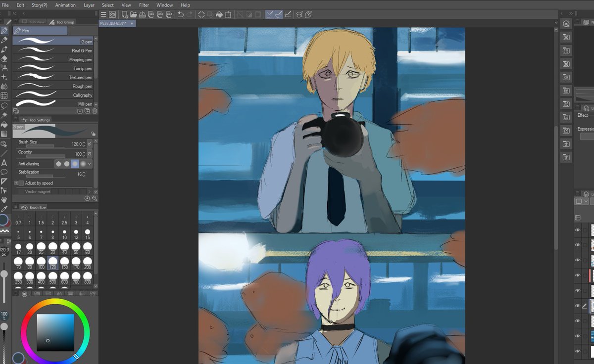This screenshot has height=364, width=594.
Task: Open Brush Size panel menu
Action: point(16,207)
